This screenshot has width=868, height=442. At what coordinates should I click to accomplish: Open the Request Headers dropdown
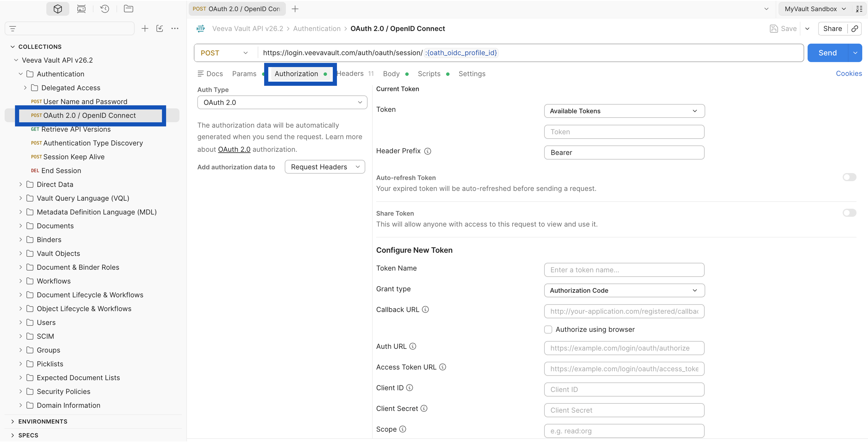pyautogui.click(x=325, y=167)
